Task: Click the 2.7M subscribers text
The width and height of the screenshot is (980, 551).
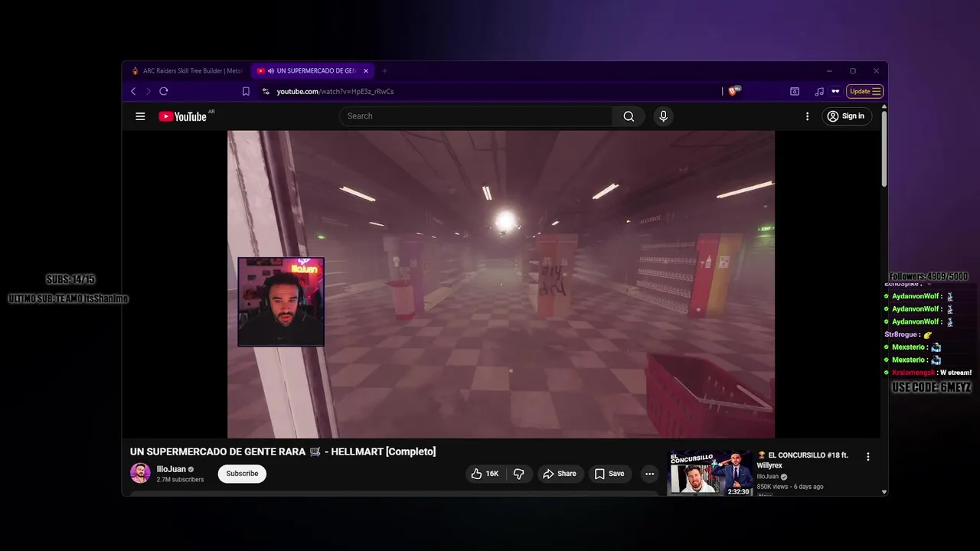Action: [x=180, y=480]
